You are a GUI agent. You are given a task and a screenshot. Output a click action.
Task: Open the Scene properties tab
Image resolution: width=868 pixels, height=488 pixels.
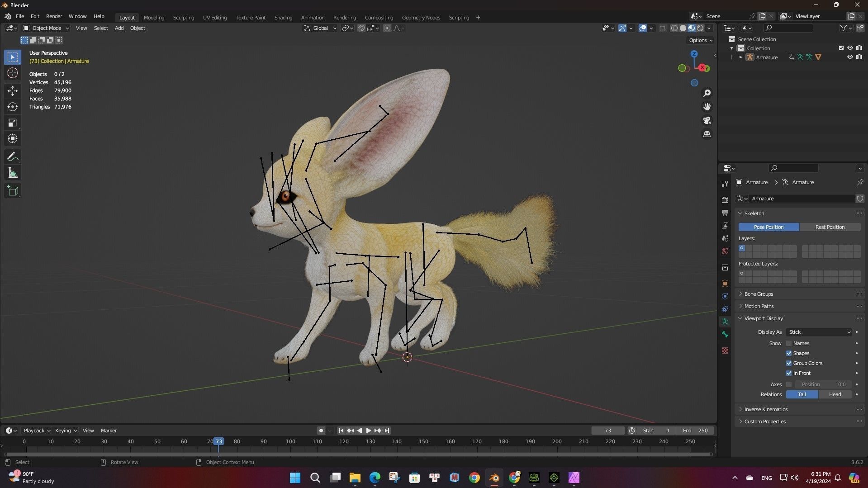(725, 238)
